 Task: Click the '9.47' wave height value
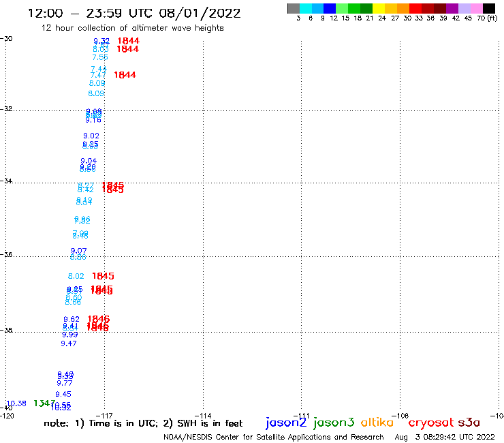[x=69, y=343]
